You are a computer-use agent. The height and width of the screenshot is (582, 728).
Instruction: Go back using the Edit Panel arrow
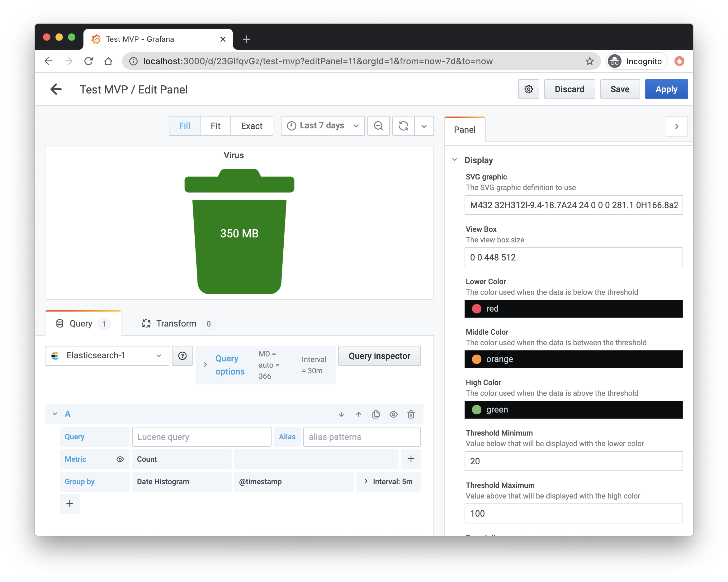tap(56, 89)
